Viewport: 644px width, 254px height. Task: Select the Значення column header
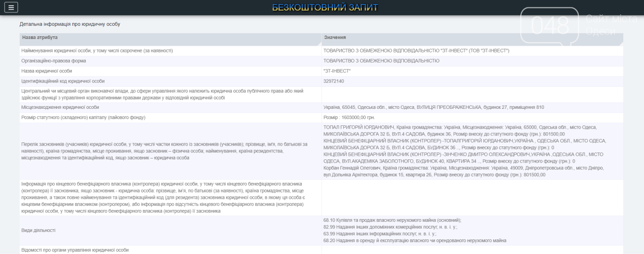335,37
